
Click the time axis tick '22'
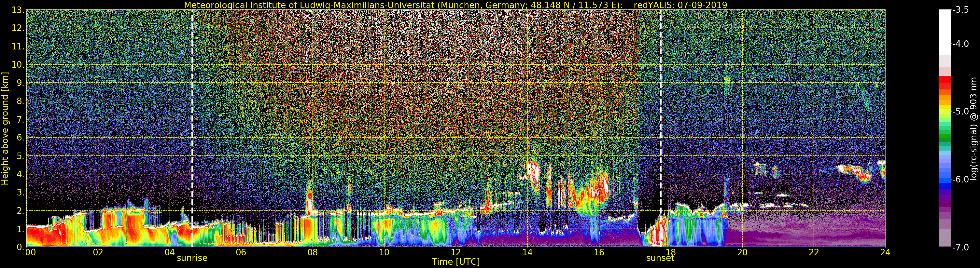[814, 252]
